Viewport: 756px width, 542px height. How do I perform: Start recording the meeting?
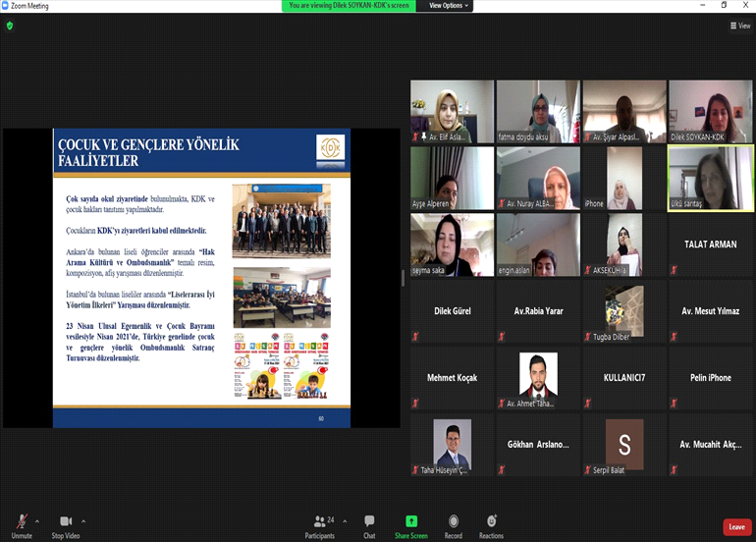point(453,522)
